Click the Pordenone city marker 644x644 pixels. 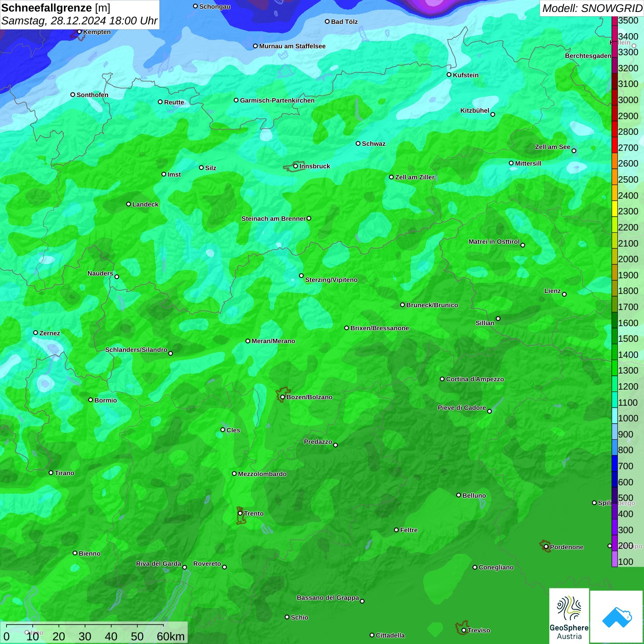pyautogui.click(x=546, y=547)
